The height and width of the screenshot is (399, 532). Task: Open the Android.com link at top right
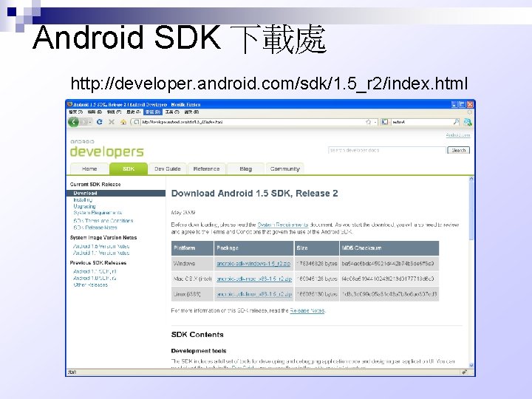pyautogui.click(x=457, y=135)
